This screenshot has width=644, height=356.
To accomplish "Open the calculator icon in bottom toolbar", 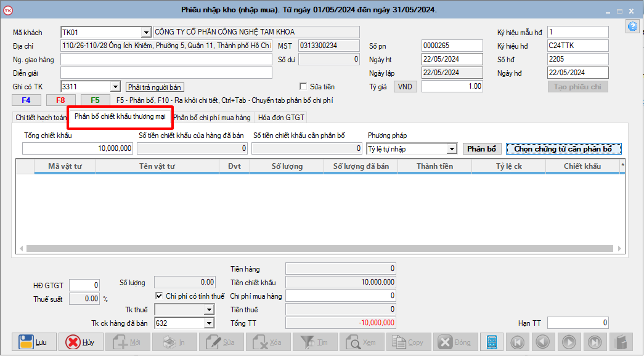I will coord(491,342).
